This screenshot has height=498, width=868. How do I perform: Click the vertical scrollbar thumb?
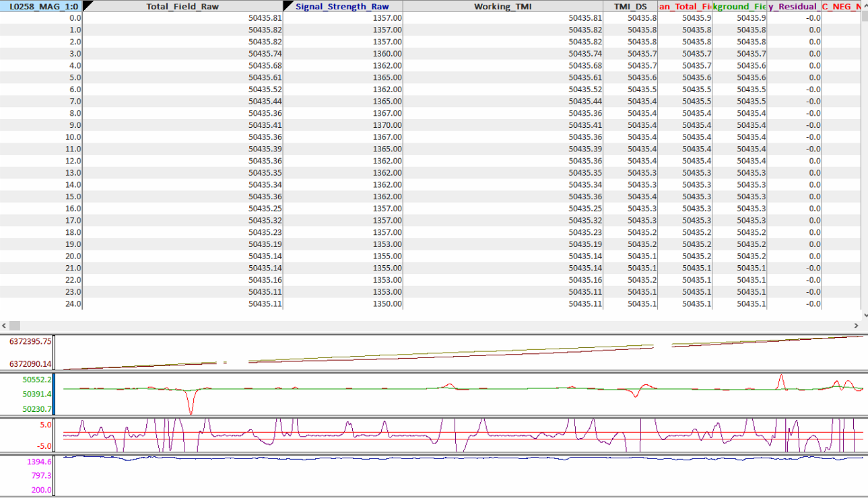pos(864,16)
